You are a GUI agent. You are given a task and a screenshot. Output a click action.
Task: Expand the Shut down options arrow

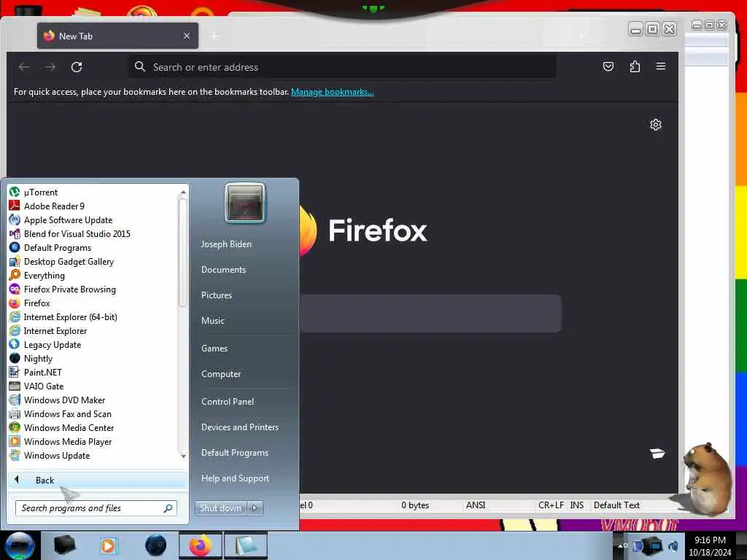pyautogui.click(x=255, y=508)
